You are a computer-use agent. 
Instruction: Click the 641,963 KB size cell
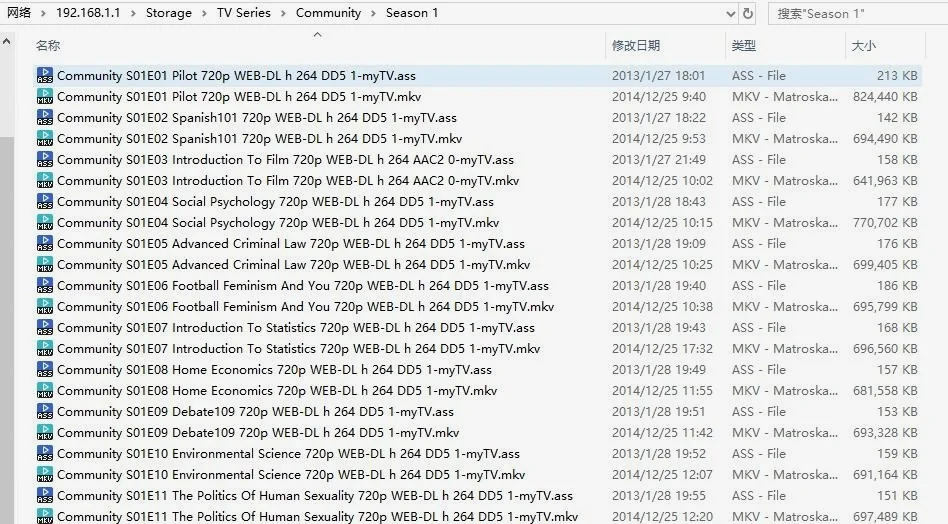(x=885, y=181)
